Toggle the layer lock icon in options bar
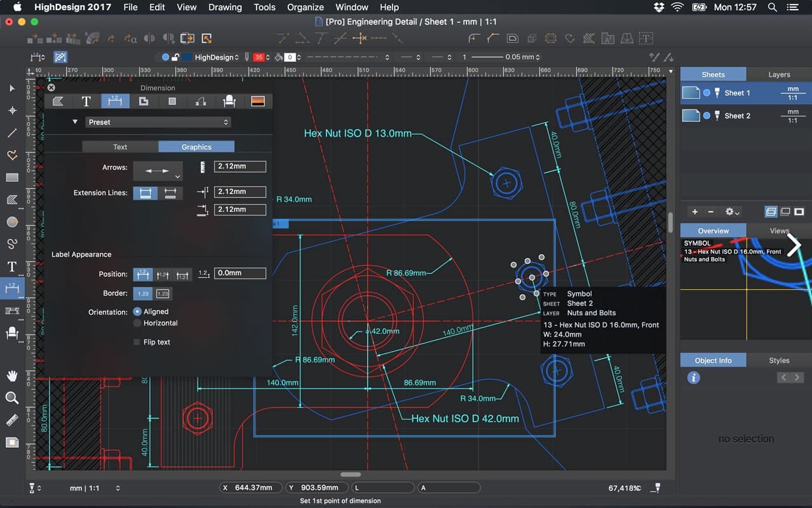 pos(176,57)
